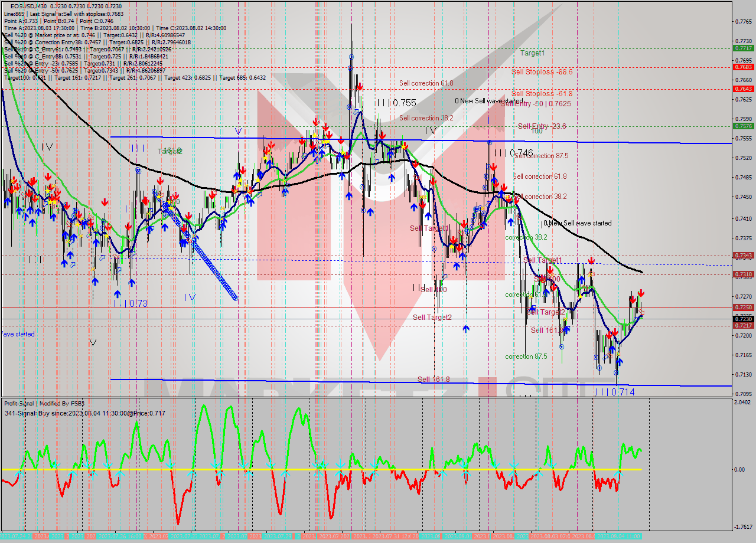The image size is (756, 543).
Task: Click the 'EOSUSD,M30' symbol header text
Action: click(27, 5)
